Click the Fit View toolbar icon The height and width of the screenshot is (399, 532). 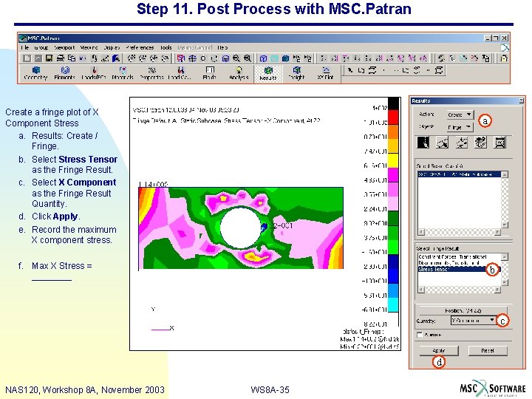coord(192,58)
